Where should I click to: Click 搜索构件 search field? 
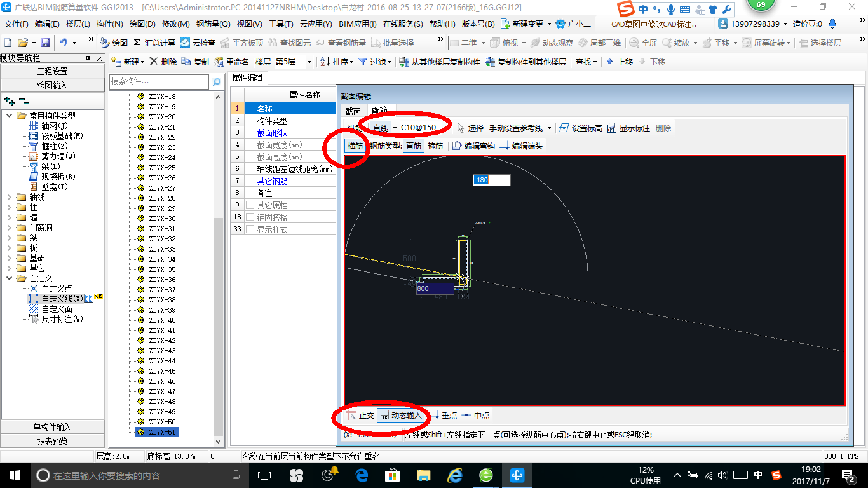pos(159,81)
